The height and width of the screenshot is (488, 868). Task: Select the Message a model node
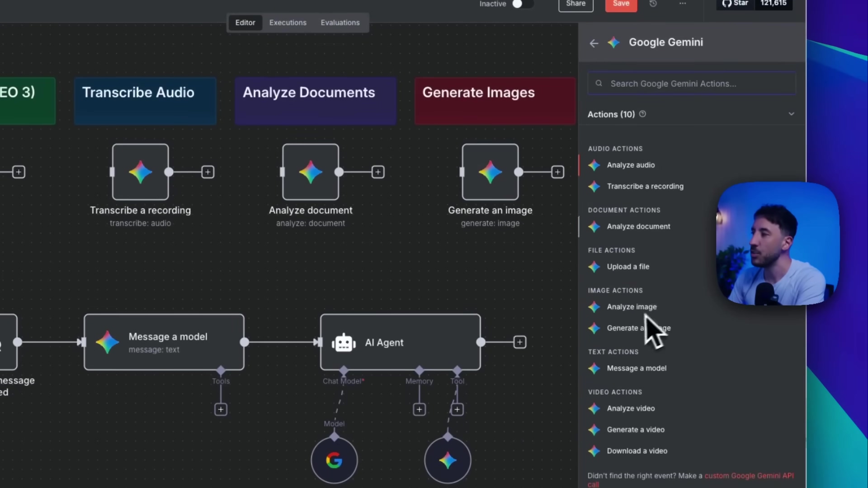[164, 342]
